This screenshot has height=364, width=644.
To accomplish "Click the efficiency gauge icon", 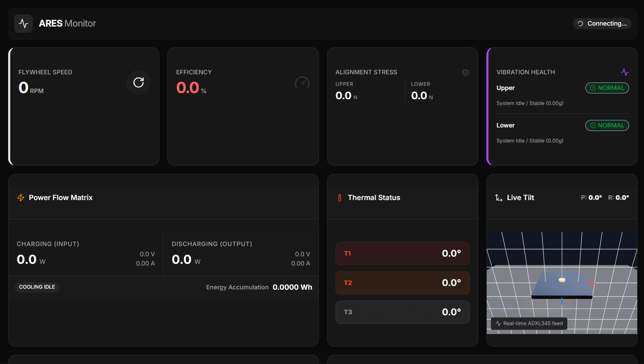I will pyautogui.click(x=302, y=83).
